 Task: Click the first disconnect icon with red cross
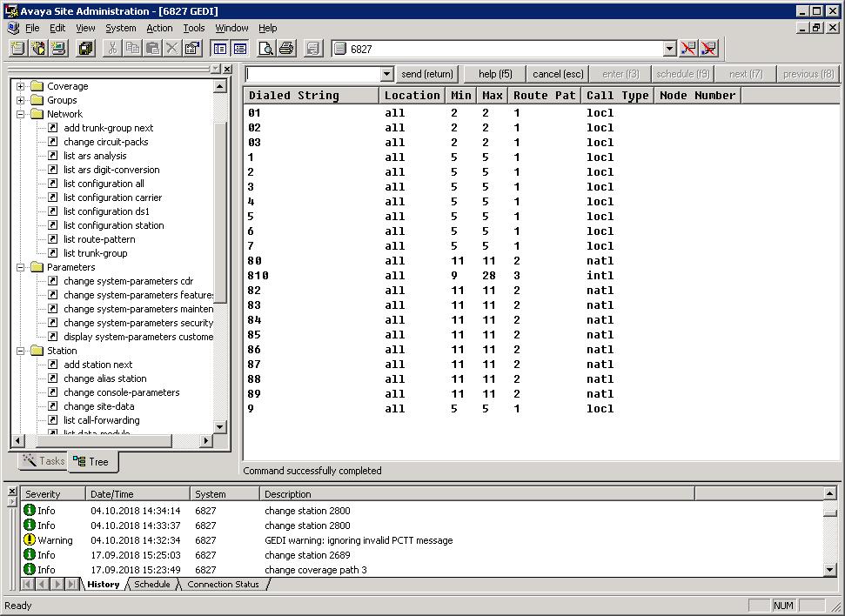[688, 49]
